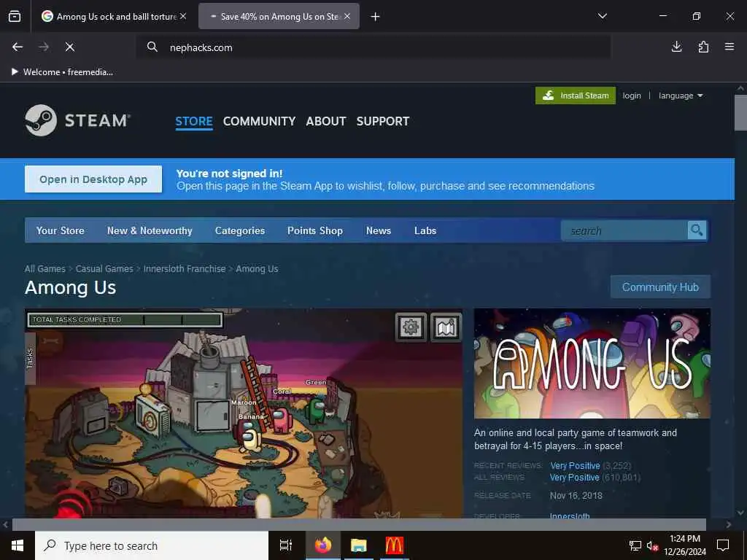Click the map icon in game screenshot
Screen dimensions: 747x560
[x=446, y=327]
